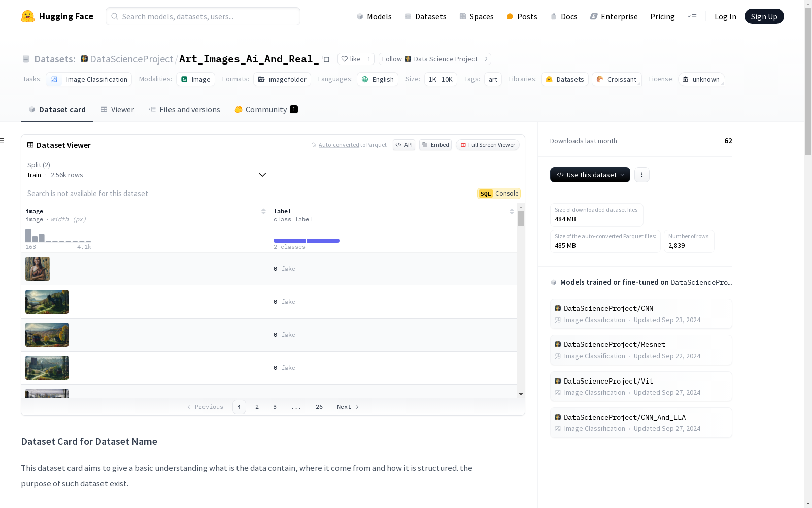
Task: Focus the search models and datasets field
Action: [203, 16]
